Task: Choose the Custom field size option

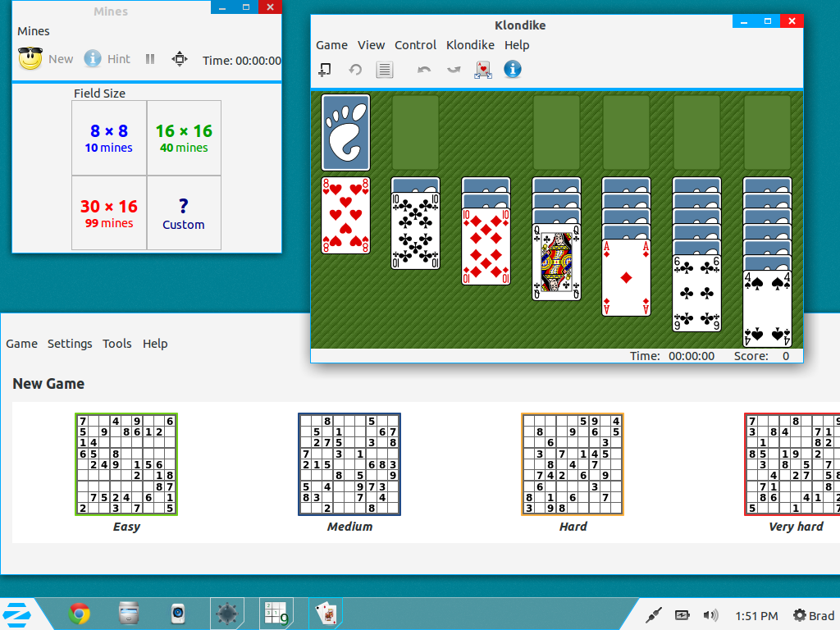Action: [185, 213]
